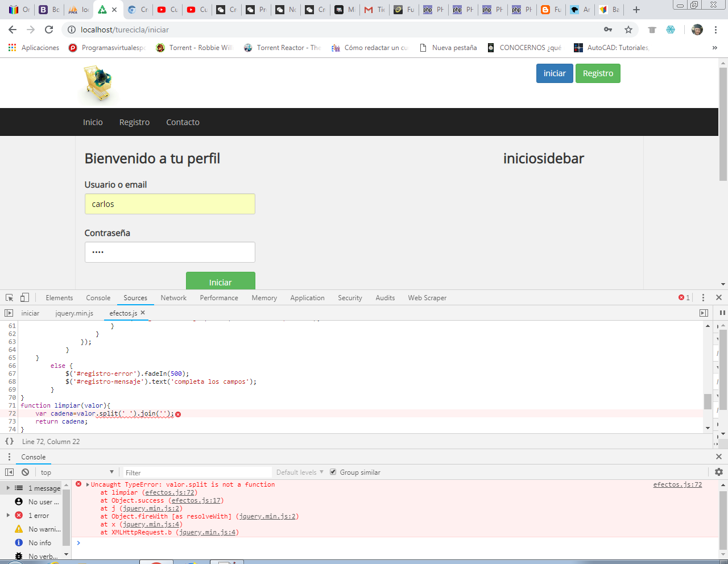This screenshot has width=728, height=564.
Task: Toggle the Group similar checkbox
Action: pyautogui.click(x=333, y=472)
